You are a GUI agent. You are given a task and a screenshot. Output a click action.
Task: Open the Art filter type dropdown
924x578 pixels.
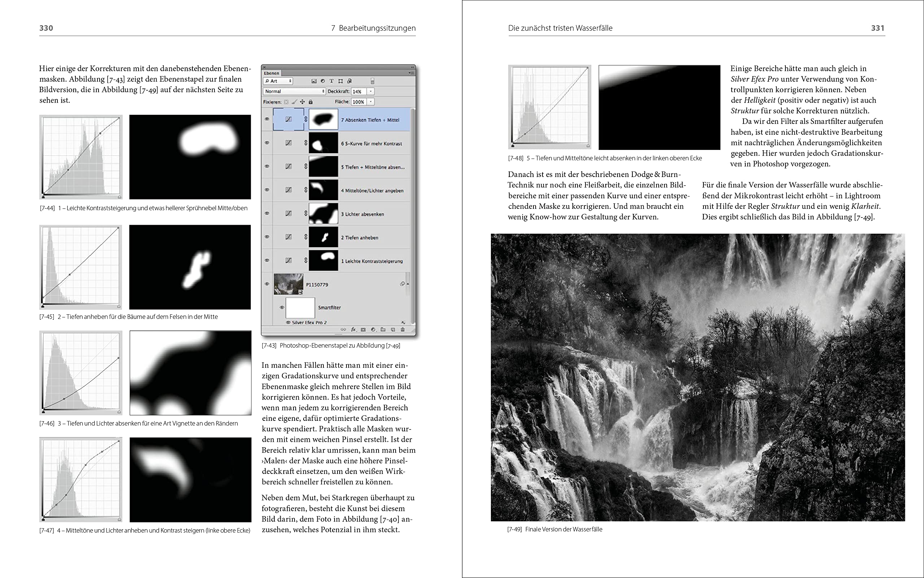pyautogui.click(x=278, y=81)
